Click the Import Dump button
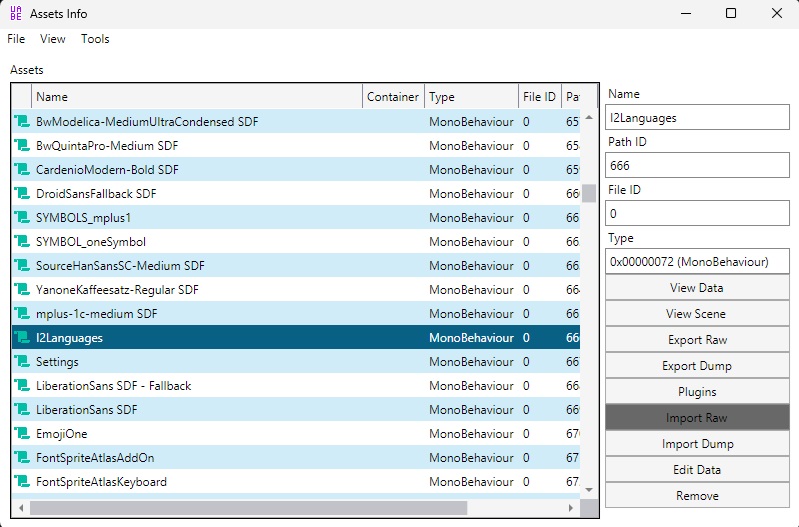Image resolution: width=799 pixels, height=527 pixels. tap(697, 443)
